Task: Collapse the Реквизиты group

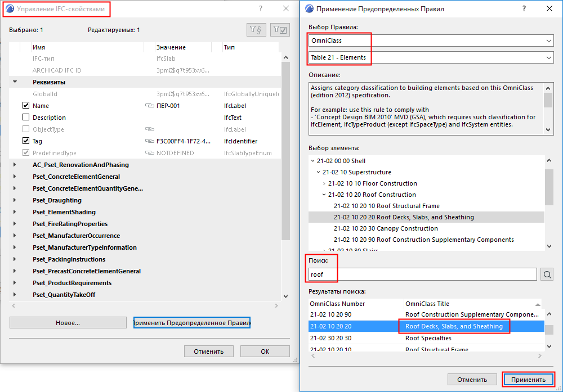Action: [15, 82]
